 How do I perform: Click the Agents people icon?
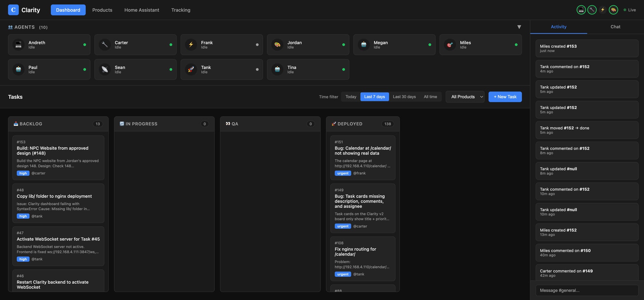(x=10, y=27)
